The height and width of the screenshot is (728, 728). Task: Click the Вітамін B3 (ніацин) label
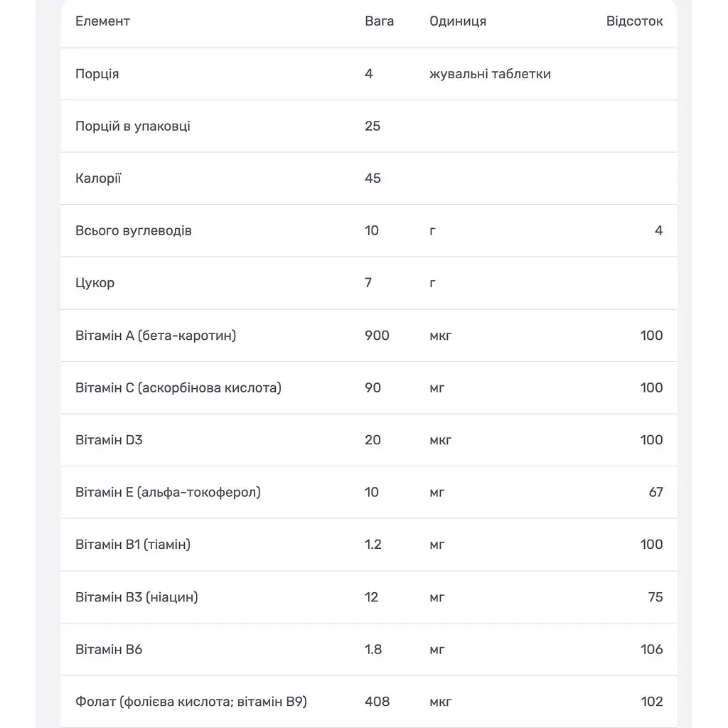tap(136, 597)
